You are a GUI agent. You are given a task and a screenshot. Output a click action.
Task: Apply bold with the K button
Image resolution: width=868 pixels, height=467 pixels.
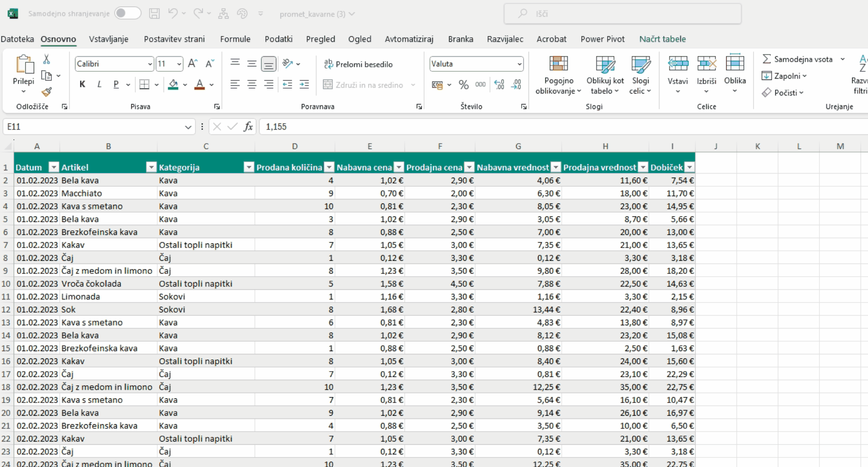[82, 84]
